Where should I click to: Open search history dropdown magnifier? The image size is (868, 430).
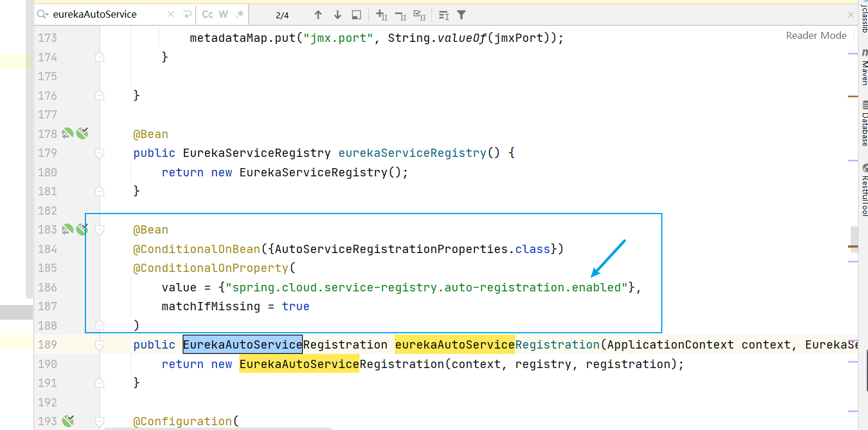pyautogui.click(x=43, y=14)
